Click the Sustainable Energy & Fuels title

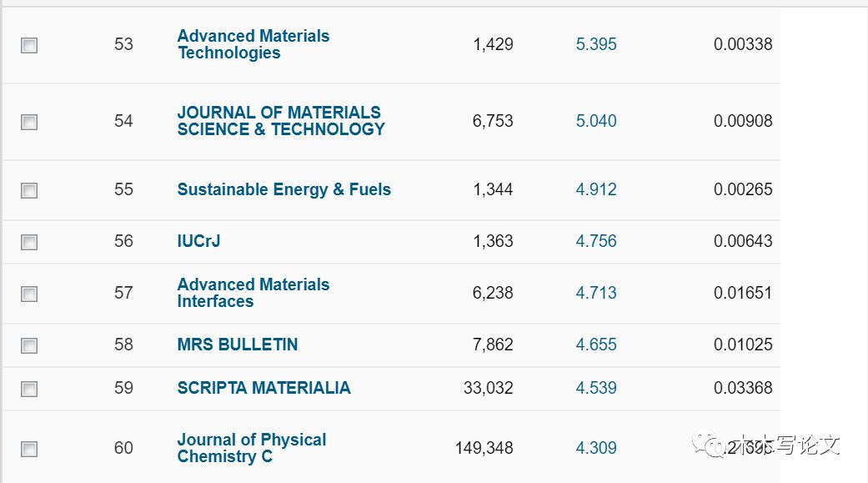283,189
